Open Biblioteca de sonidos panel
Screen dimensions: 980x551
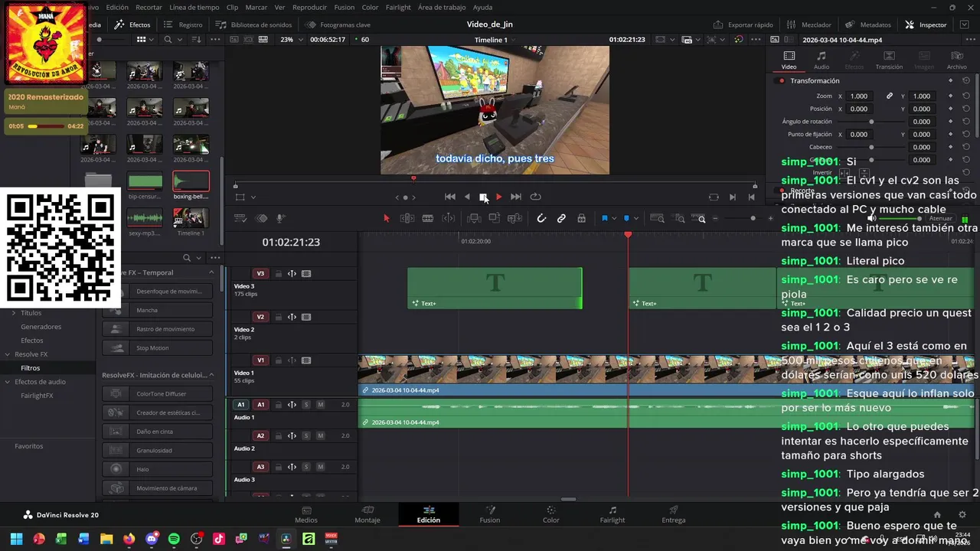[254, 24]
